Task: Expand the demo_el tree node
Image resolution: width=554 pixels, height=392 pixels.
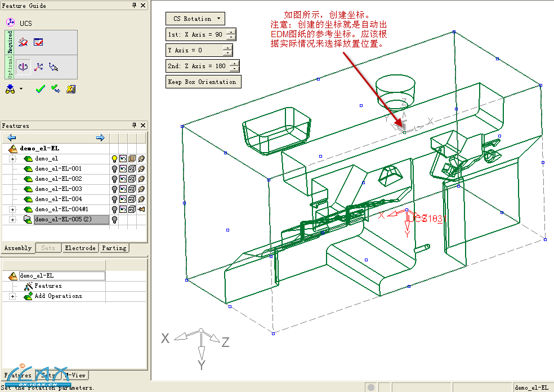Action: (12, 159)
